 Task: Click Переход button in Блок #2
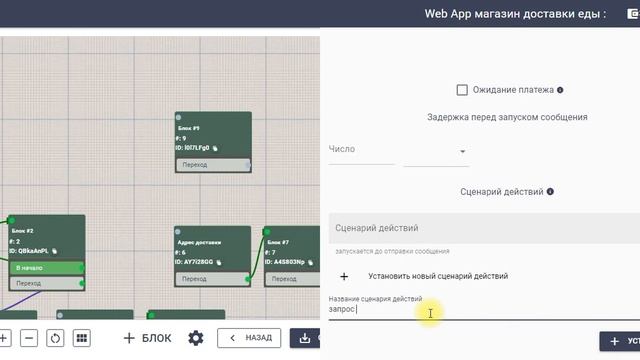point(46,283)
